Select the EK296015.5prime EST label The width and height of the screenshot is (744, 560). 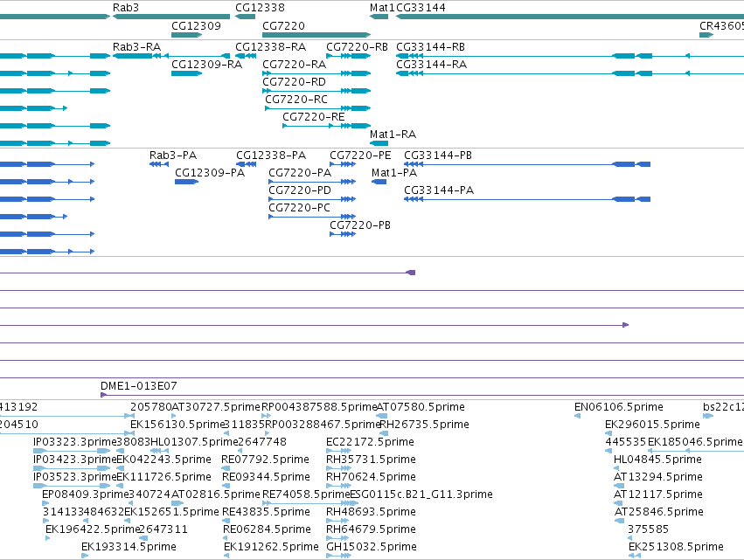[652, 425]
